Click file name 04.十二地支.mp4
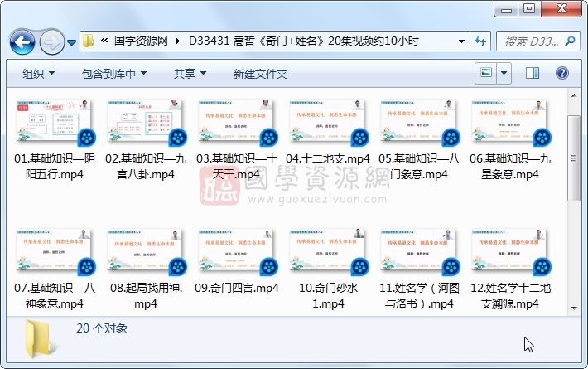This screenshot has width=588, height=369. tap(328, 158)
